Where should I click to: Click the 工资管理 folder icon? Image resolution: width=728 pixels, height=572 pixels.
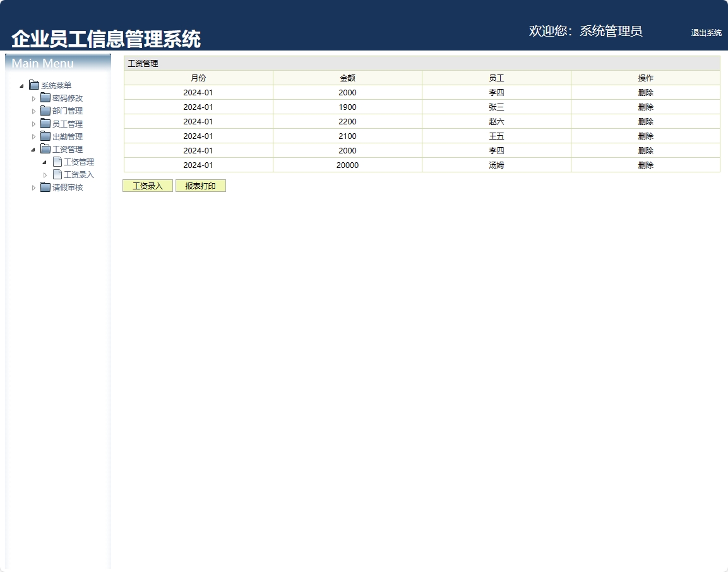pos(45,149)
